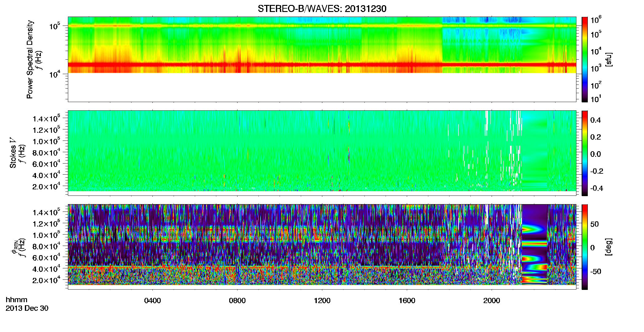This screenshot has width=644, height=332.
Task: Click the 0.4 label on Stokes V colorbar
Action: pyautogui.click(x=595, y=120)
